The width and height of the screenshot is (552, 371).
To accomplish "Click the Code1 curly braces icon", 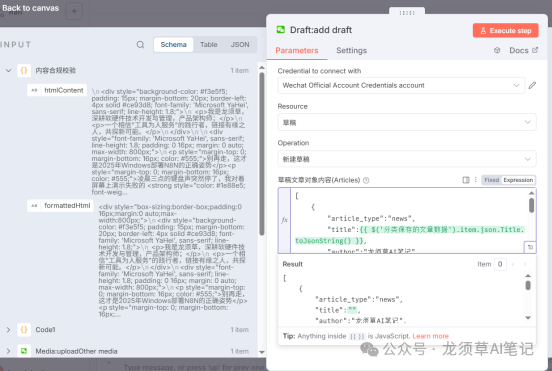I will pos(24,330).
